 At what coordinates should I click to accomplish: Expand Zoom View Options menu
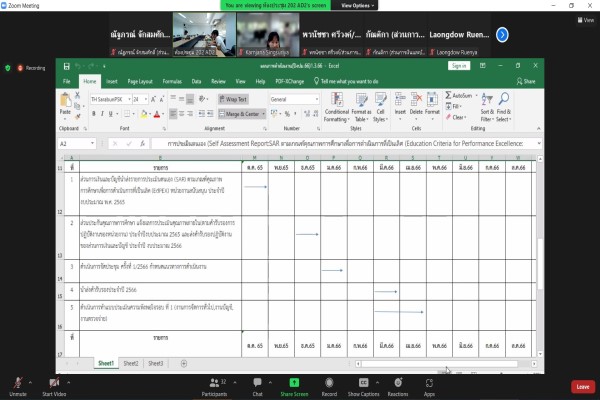click(x=357, y=5)
